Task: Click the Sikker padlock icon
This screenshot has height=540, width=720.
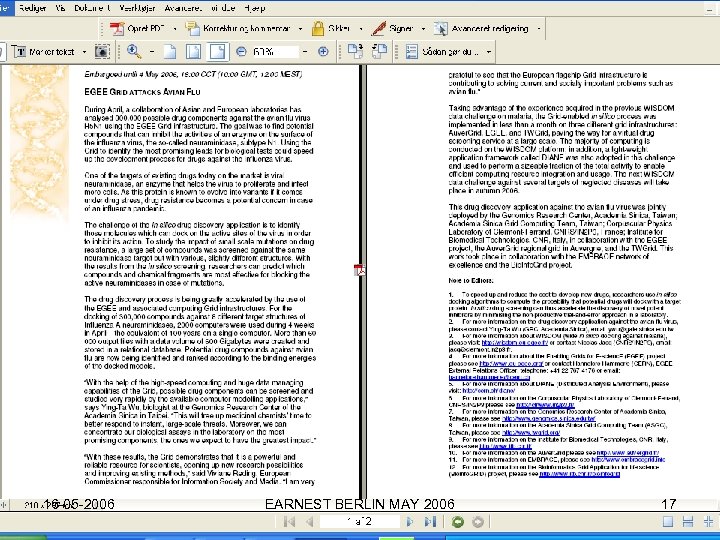Action: click(318, 28)
